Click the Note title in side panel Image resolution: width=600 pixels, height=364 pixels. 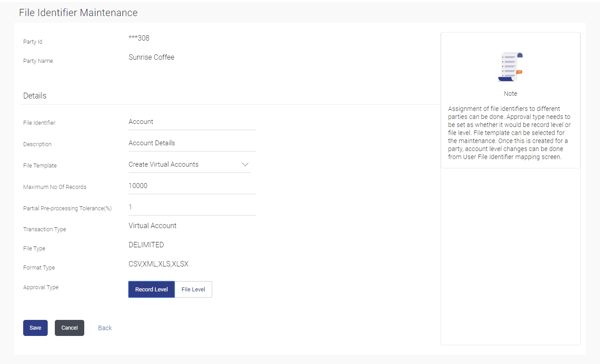[510, 94]
